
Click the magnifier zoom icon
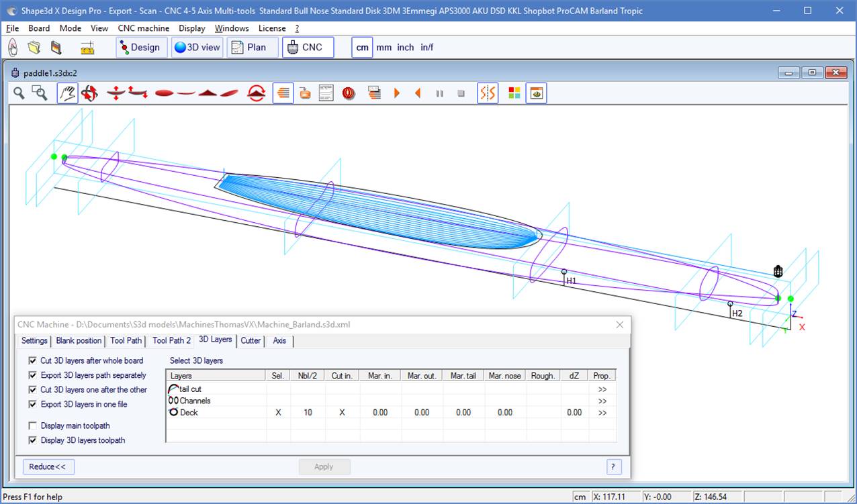(x=19, y=93)
